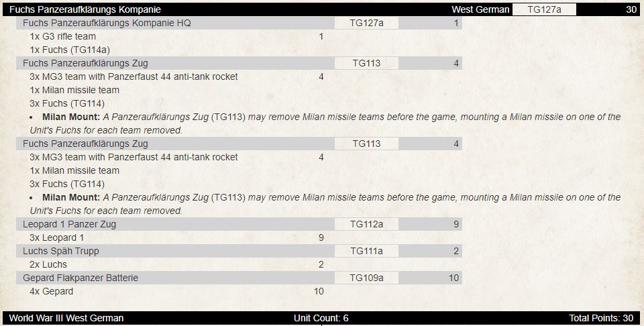Click the Fuchs Panzeraufklärungs Kompanie formation title

click(x=85, y=9)
